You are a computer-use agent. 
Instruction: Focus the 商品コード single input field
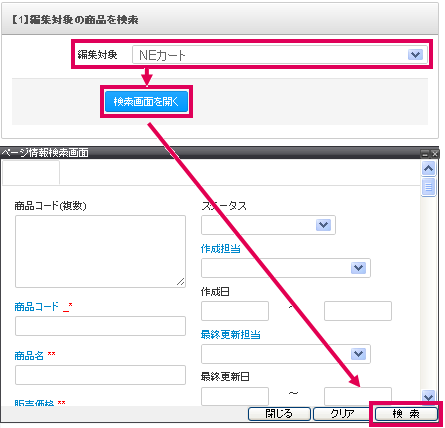tap(100, 326)
